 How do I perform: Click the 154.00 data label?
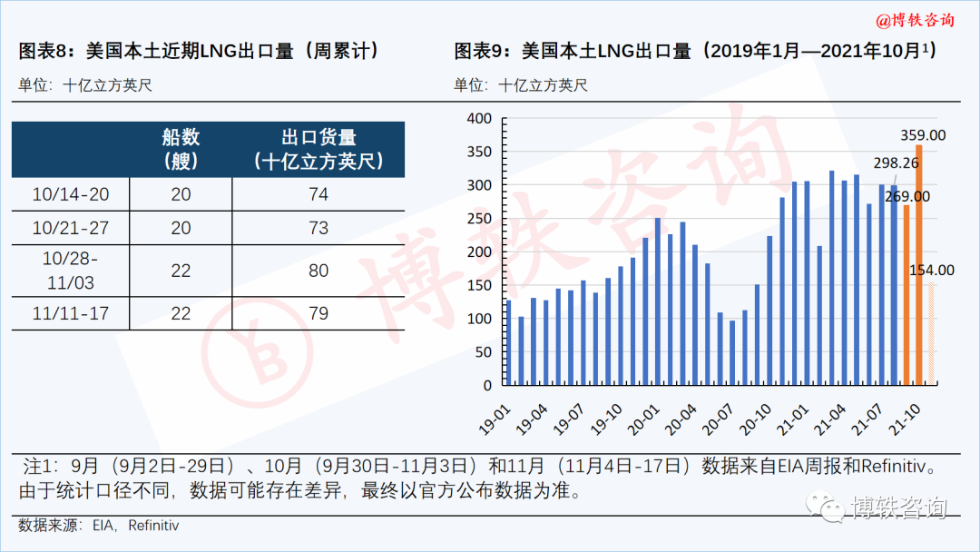pyautogui.click(x=932, y=270)
